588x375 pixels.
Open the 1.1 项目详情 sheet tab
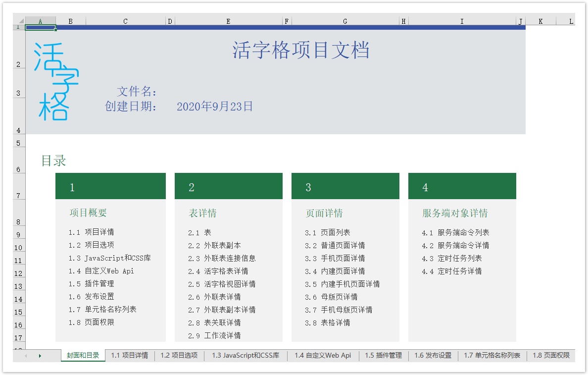tap(129, 356)
